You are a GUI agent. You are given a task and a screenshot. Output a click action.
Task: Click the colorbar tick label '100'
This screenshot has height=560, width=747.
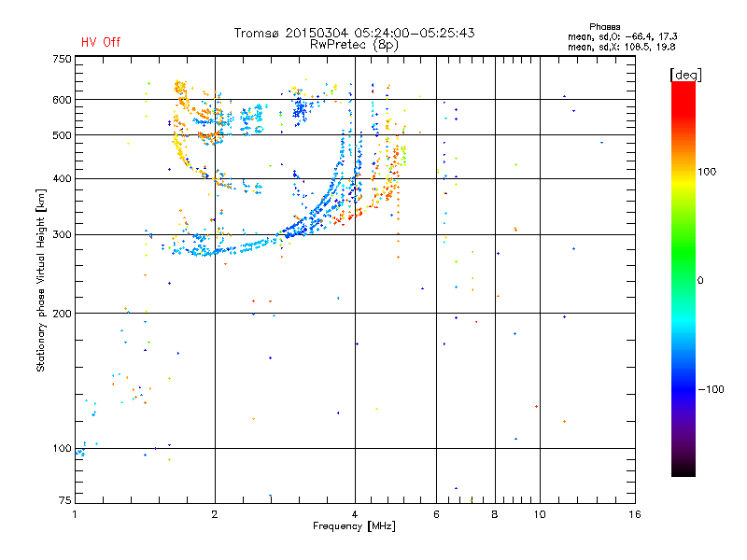(x=707, y=172)
